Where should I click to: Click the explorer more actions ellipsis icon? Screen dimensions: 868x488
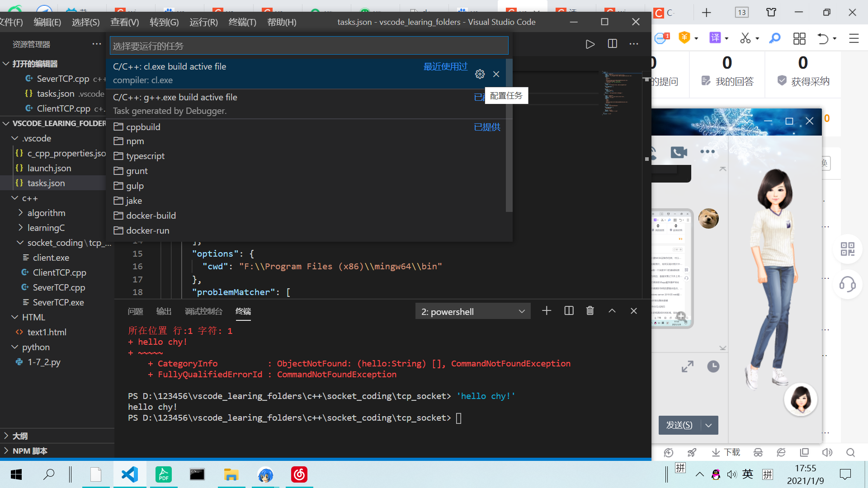pyautogui.click(x=96, y=44)
